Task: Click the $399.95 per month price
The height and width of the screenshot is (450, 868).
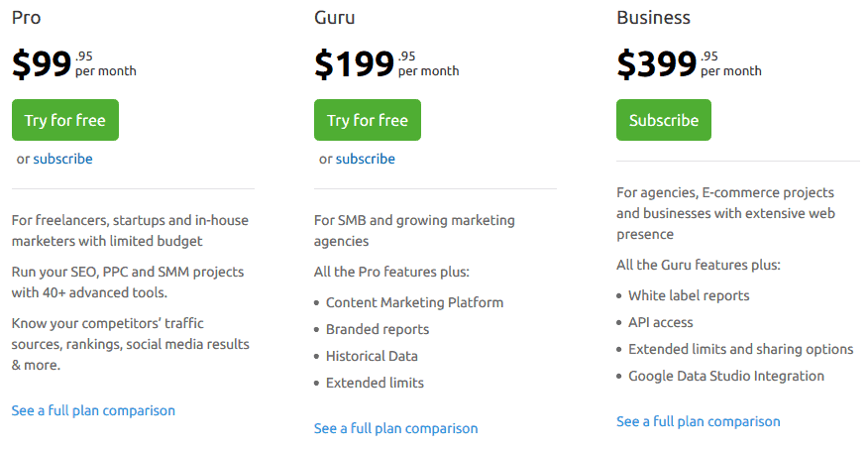Action: [x=690, y=63]
